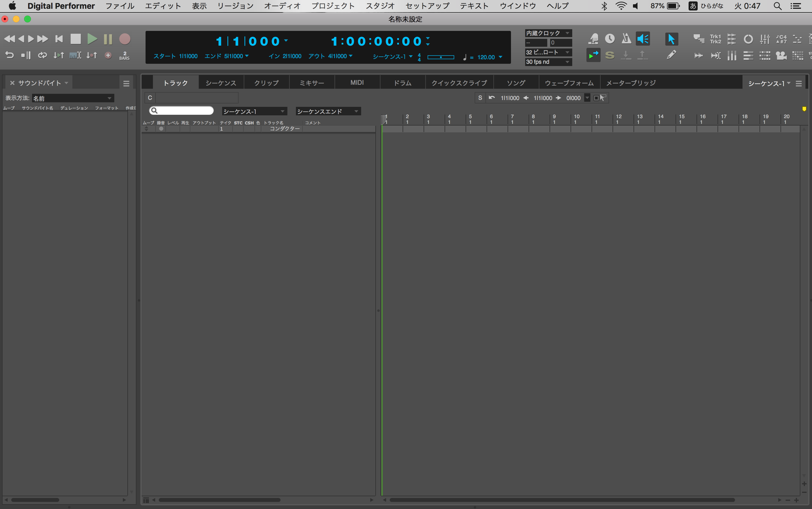Select the Pointer arrow tool
This screenshot has height=509, width=812.
(671, 39)
